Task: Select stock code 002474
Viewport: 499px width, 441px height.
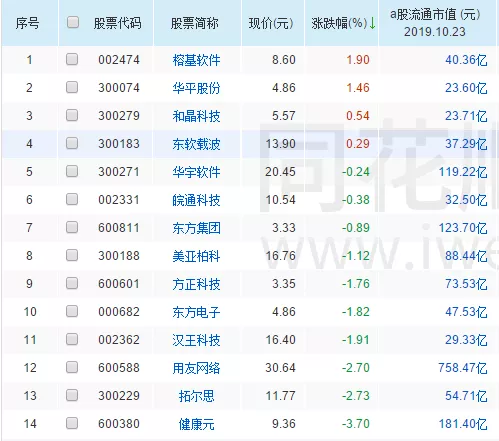Action: 119,60
